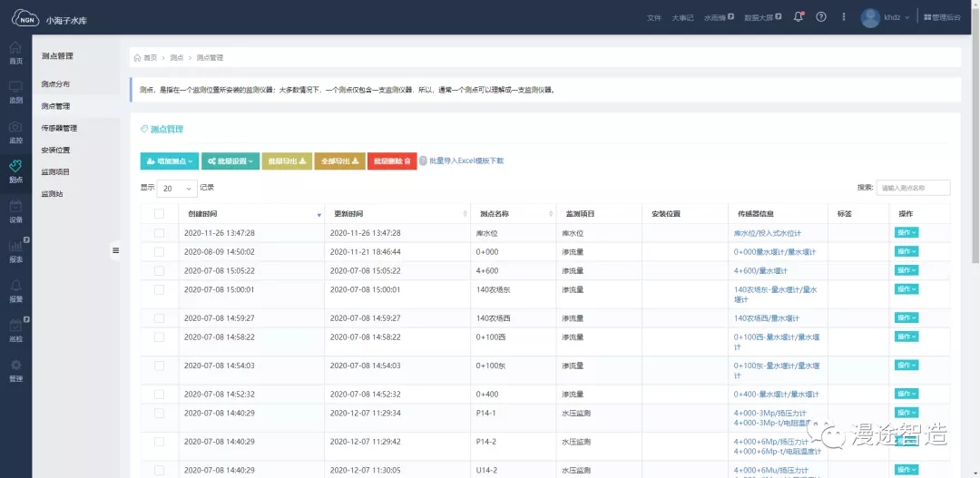The image size is (980, 478).
Task: Check the checkbox for the 库水位 row
Action: click(x=160, y=233)
